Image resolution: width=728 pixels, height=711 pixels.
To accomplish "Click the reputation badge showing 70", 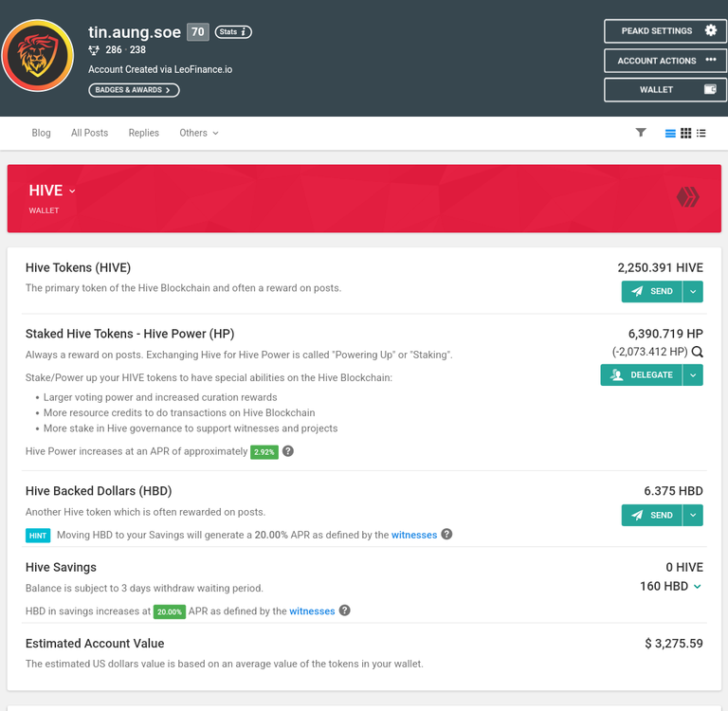I will (x=198, y=32).
